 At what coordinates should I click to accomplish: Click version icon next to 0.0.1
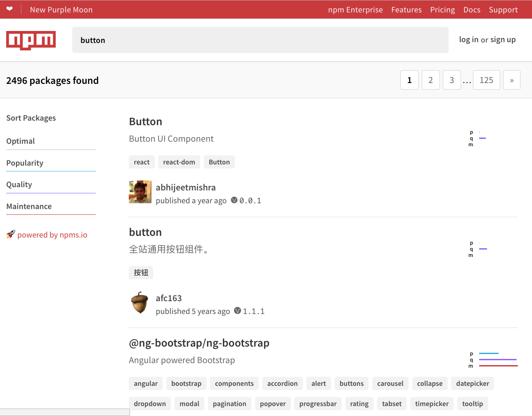[x=234, y=200]
